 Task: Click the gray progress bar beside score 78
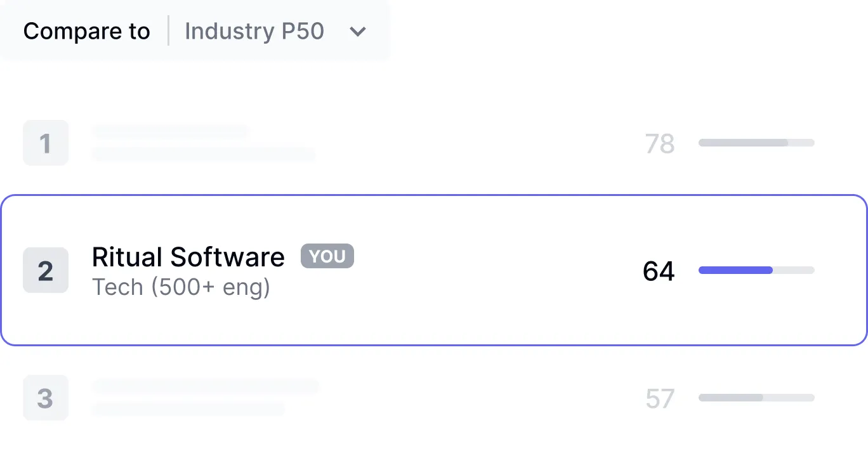(x=756, y=143)
